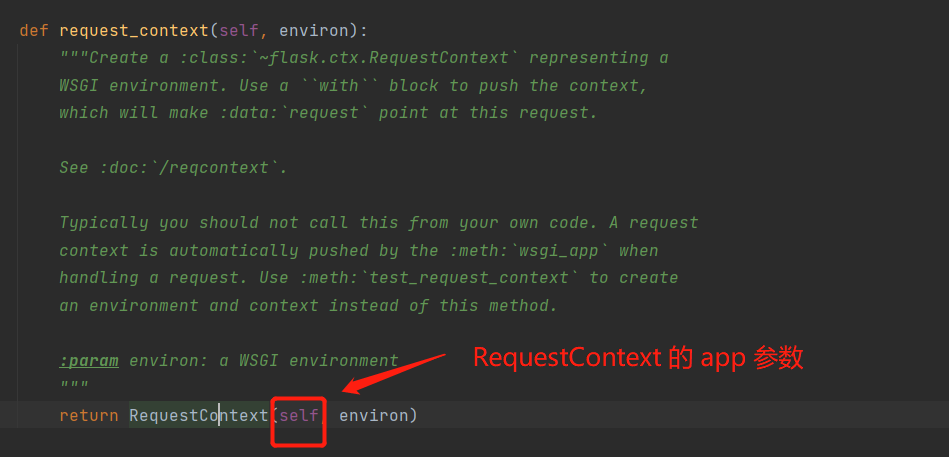The image size is (949, 457).
Task: Click the red annotation text about app 参数
Action: 638,358
